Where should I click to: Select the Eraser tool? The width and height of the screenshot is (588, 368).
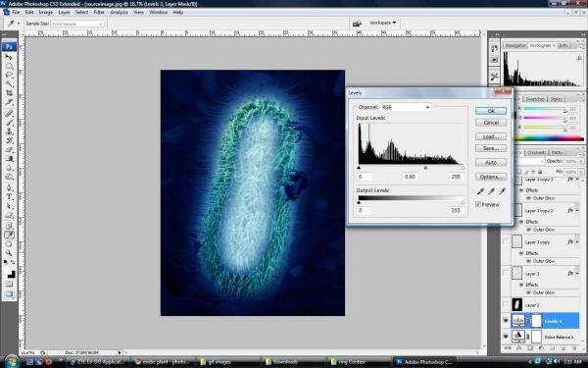pyautogui.click(x=9, y=149)
